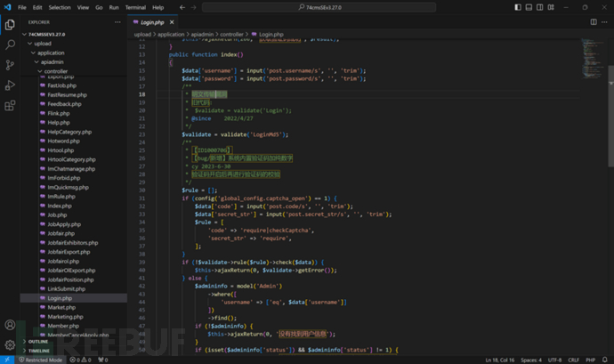
Task: Open the Accounts menu icon
Action: coord(11,326)
